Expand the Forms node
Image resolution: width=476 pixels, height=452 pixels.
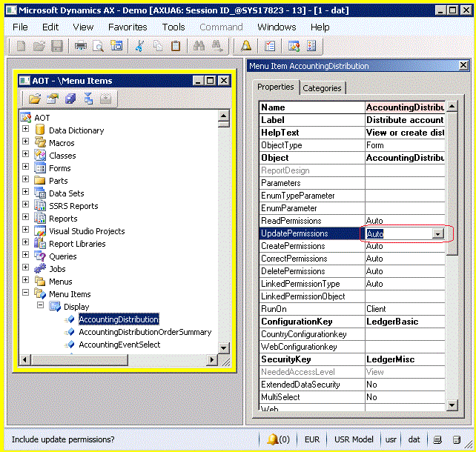click(x=26, y=167)
